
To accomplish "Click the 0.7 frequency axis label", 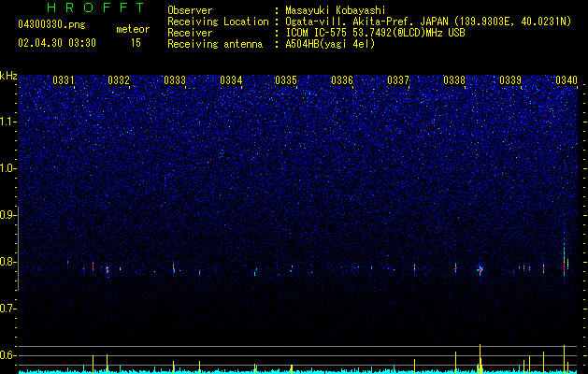I will click(x=7, y=309).
